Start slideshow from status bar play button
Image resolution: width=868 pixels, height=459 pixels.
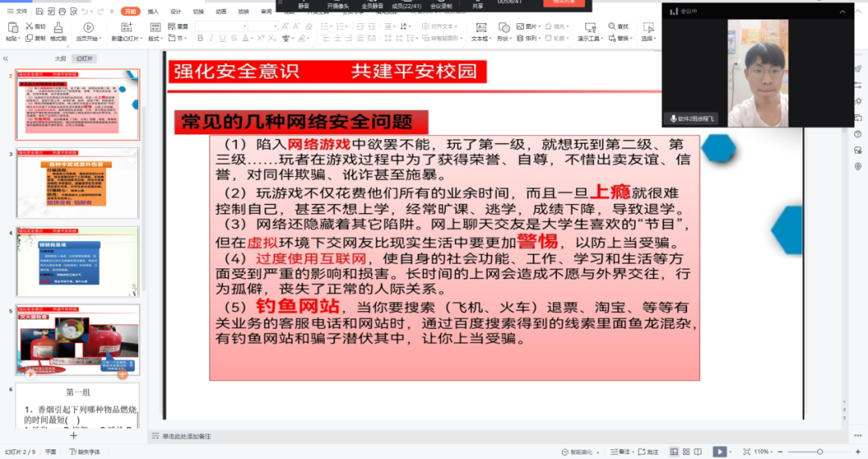(719, 452)
